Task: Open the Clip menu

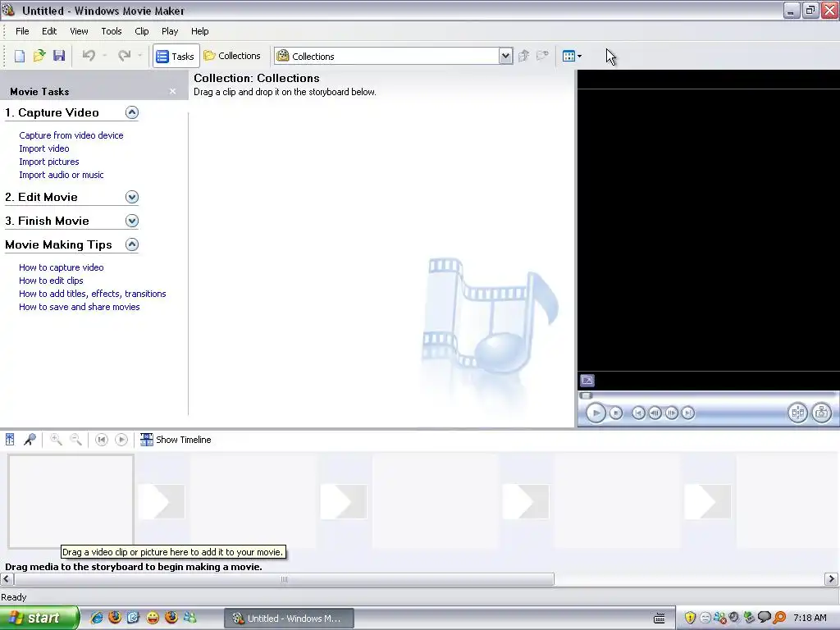Action: coord(141,31)
